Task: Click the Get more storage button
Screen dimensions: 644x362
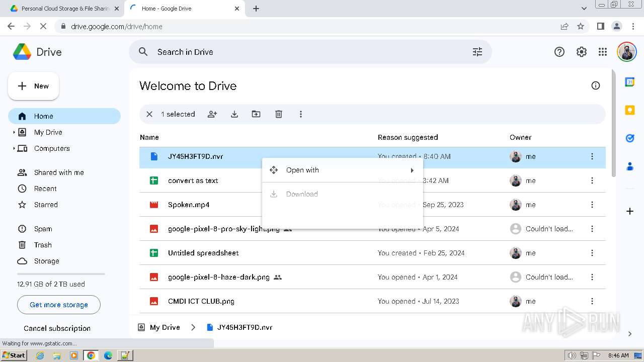Action: (59, 305)
